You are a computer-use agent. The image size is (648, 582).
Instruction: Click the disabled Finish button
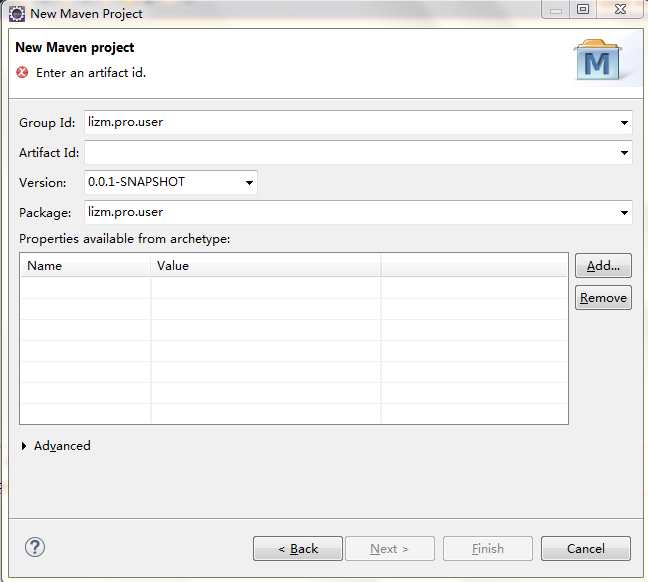click(488, 549)
